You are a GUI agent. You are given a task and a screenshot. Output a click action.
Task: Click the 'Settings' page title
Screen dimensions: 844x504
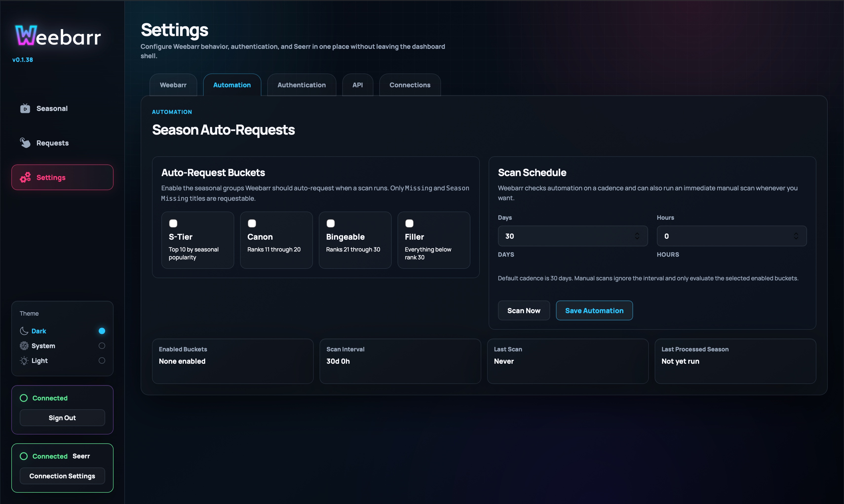click(x=174, y=30)
